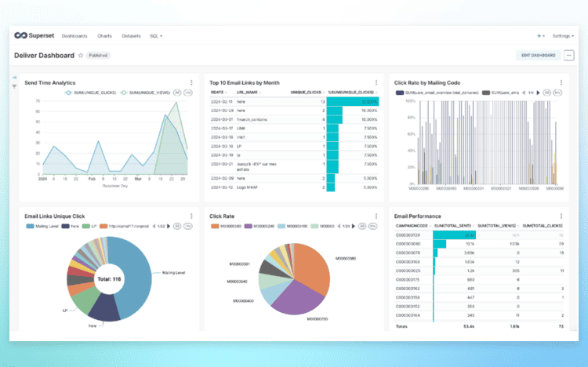
Task: Open Send Time Analytics chart options menu
Action: click(x=191, y=82)
